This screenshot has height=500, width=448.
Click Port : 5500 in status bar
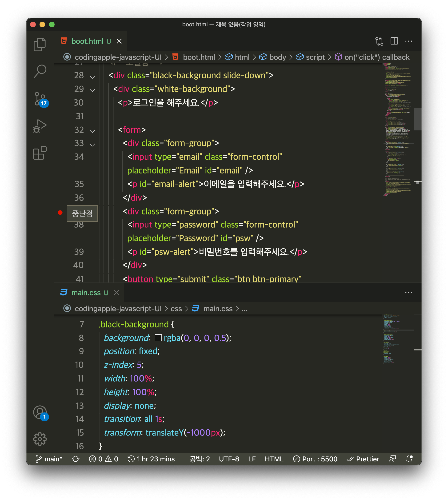(316, 459)
